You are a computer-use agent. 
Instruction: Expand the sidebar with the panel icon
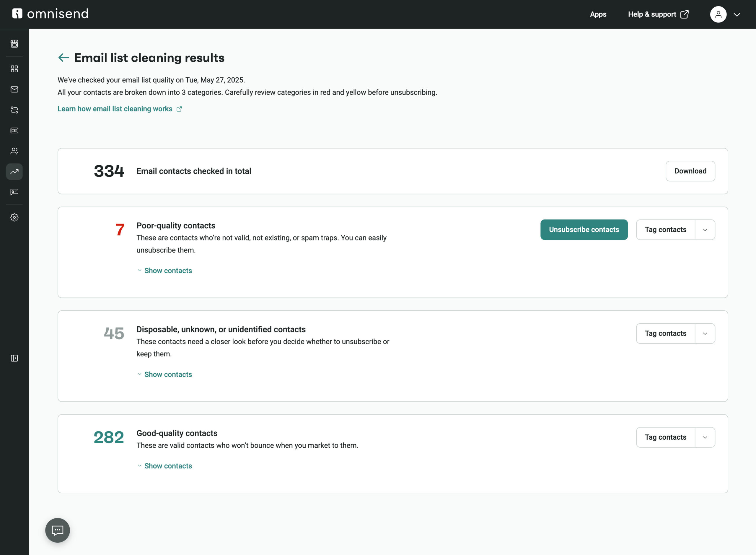(x=14, y=358)
